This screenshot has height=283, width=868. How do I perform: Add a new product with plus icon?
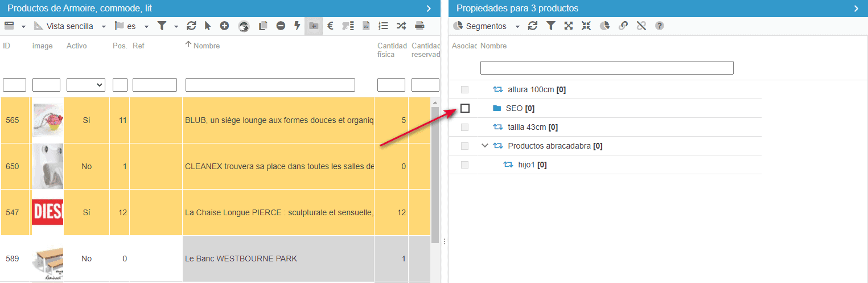(224, 26)
